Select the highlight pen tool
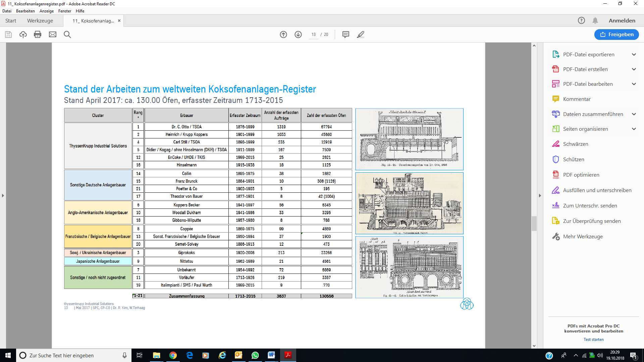Screen dimensions: 644x362 [361, 35]
